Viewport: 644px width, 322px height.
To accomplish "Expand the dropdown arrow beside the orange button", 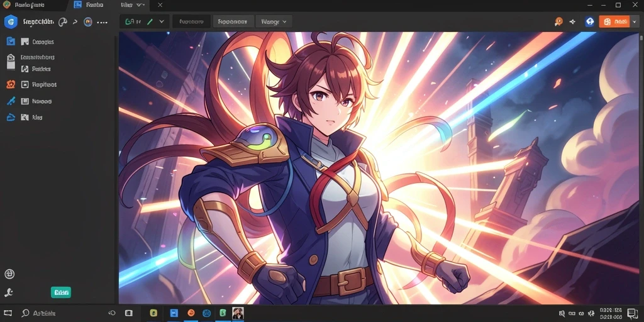I will [x=635, y=22].
